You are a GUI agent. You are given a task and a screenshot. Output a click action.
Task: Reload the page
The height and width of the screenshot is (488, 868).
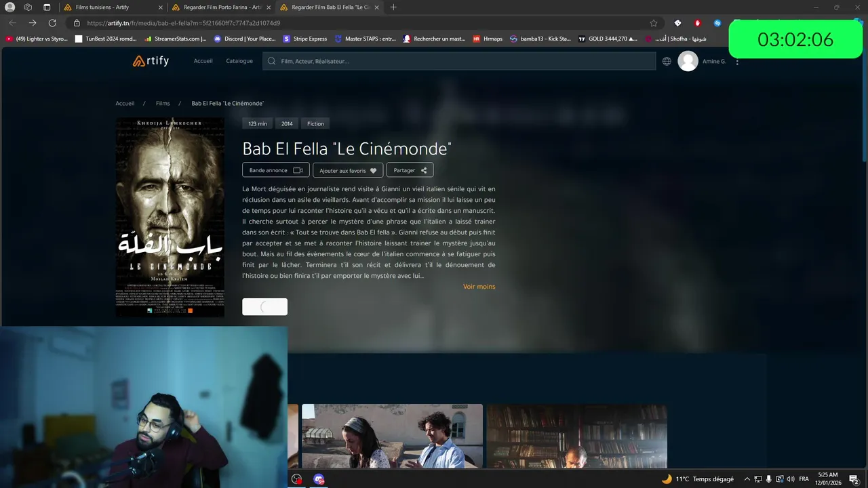tap(52, 22)
